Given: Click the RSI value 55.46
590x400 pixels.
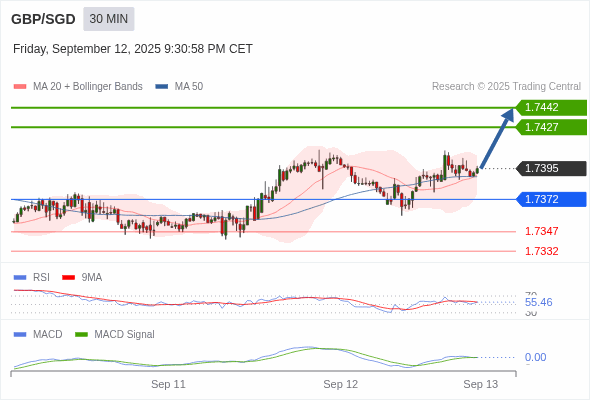Looking at the screenshot, I should [x=538, y=302].
